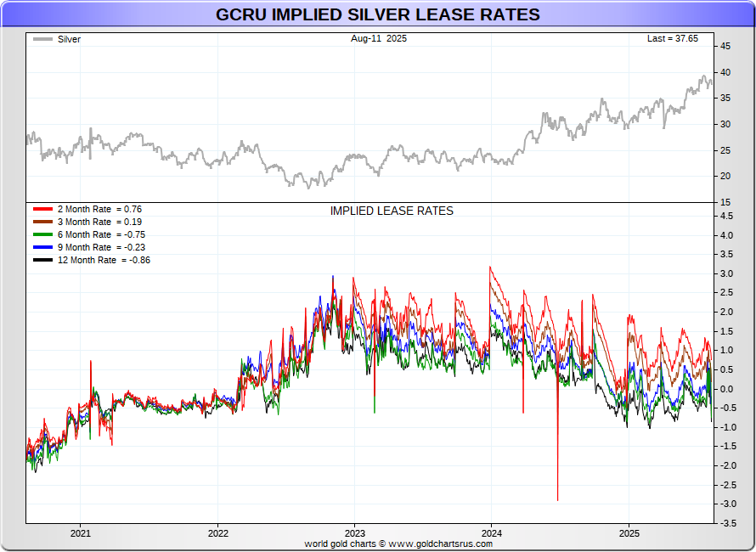Viewport: 756px width, 552px height.
Task: Click the 25 silver price axis label
Action: [x=725, y=150]
